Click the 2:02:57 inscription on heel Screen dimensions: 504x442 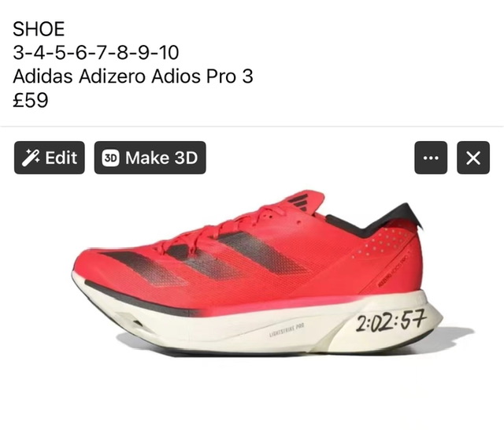391,320
